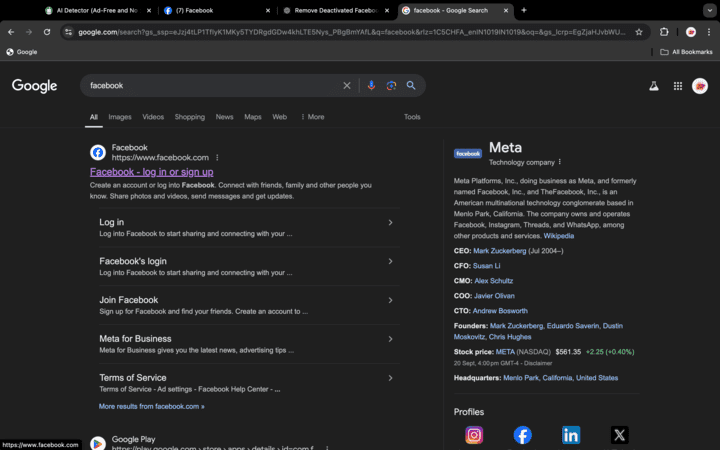Click Facebook favicon beside first result
The image size is (720, 450).
[x=98, y=152]
